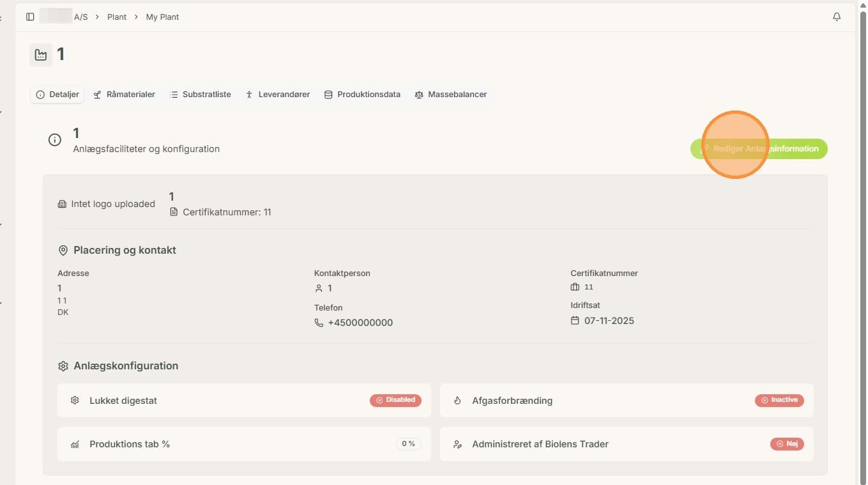The image size is (868, 485).
Task: Toggle the sidebar panel icon
Action: coord(30,17)
